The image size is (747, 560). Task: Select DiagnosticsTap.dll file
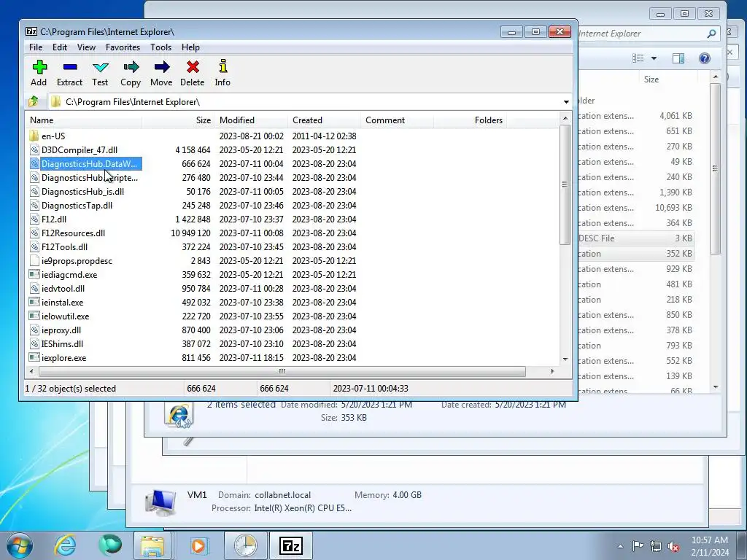pos(77,205)
